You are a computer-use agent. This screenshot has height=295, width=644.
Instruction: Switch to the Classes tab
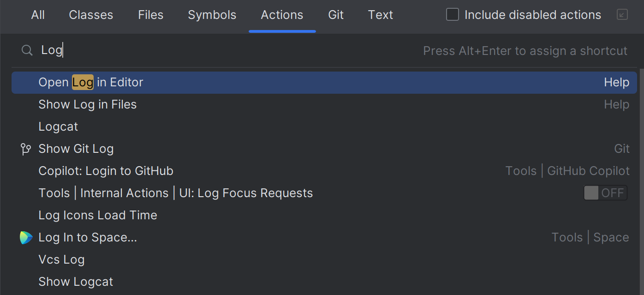tap(90, 15)
